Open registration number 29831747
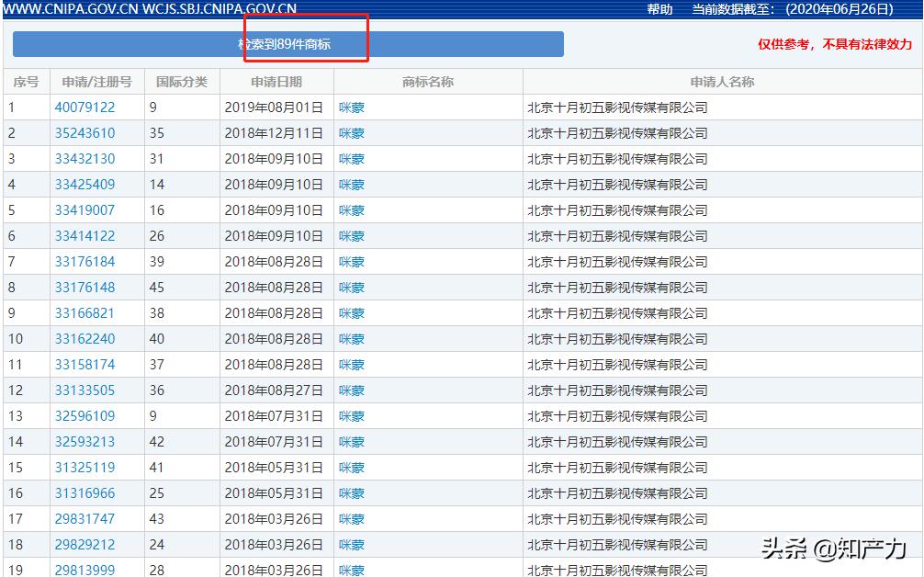This screenshot has width=924, height=577. pyautogui.click(x=85, y=519)
